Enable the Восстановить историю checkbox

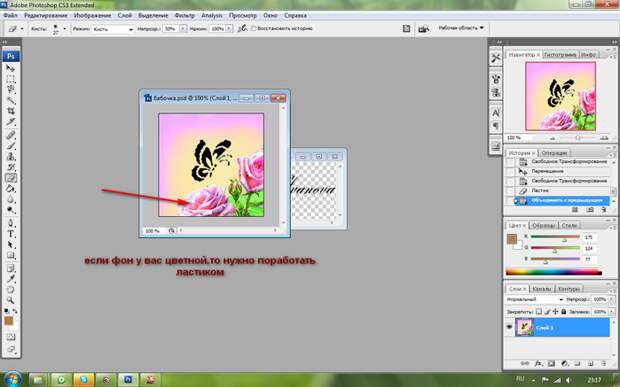[x=254, y=28]
